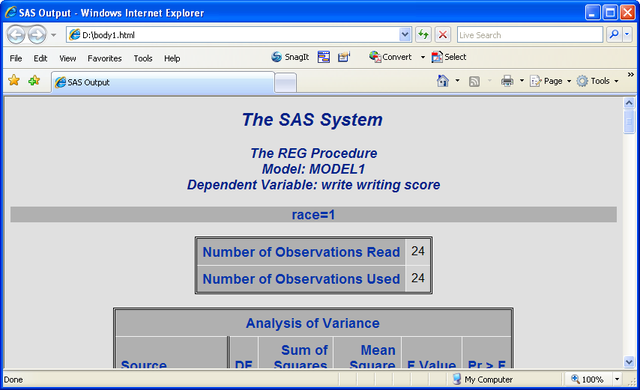Click Number of Observations Used label
The width and height of the screenshot is (640, 390).
(301, 279)
